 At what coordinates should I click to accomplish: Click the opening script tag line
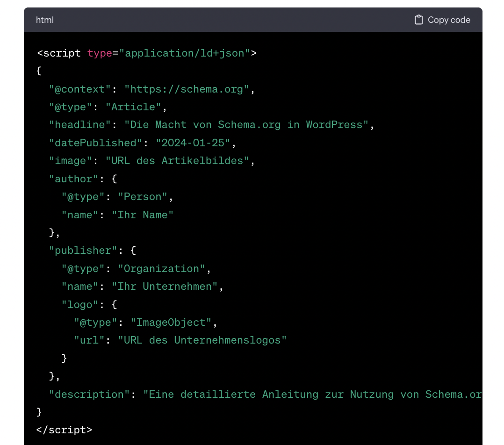click(x=147, y=53)
